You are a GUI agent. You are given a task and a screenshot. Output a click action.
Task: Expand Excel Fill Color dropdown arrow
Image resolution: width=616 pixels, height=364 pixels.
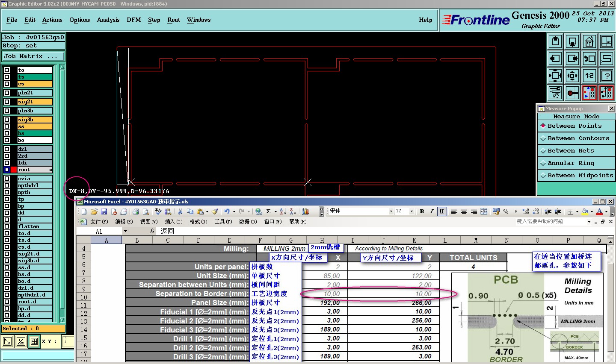pos(592,211)
